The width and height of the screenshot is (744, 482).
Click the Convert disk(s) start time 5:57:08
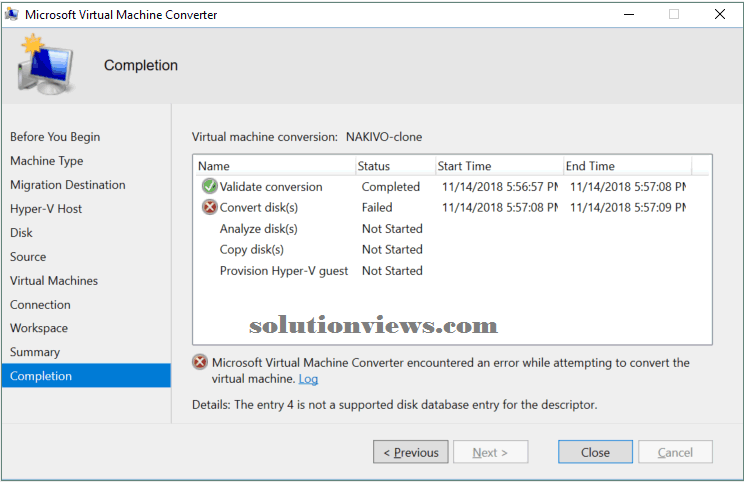pyautogui.click(x=500, y=207)
